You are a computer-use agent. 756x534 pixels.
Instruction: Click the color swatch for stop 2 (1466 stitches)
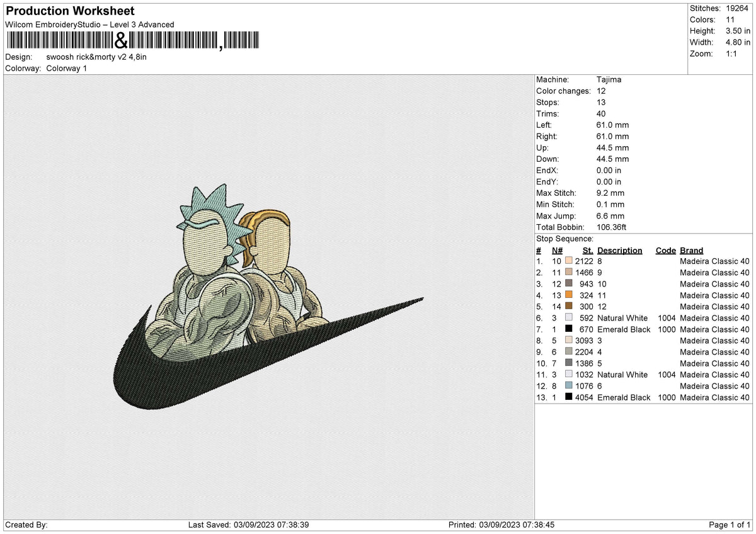coord(568,272)
